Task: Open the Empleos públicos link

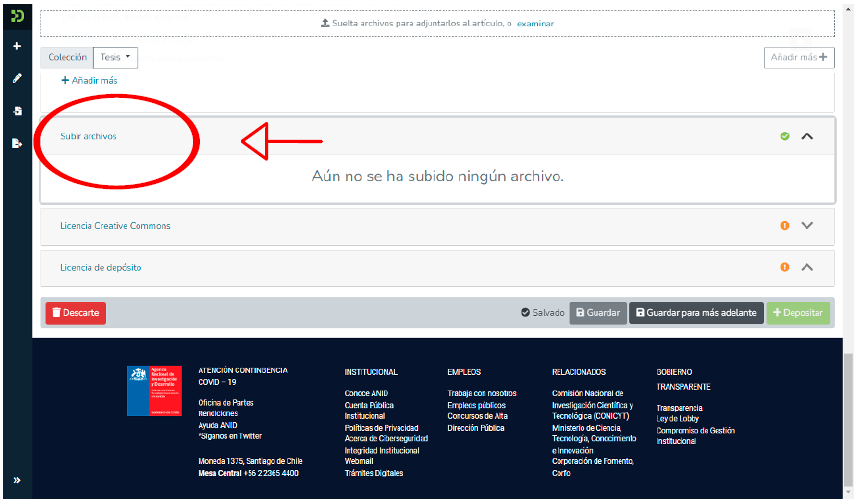Action: click(476, 405)
